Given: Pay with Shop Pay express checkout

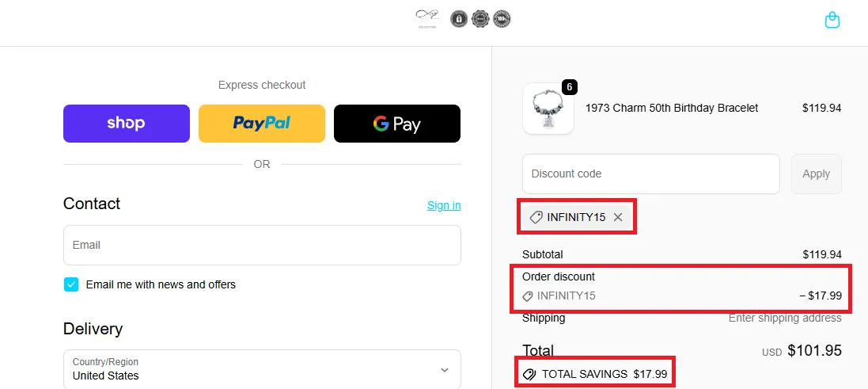Looking at the screenshot, I should click(x=127, y=124).
